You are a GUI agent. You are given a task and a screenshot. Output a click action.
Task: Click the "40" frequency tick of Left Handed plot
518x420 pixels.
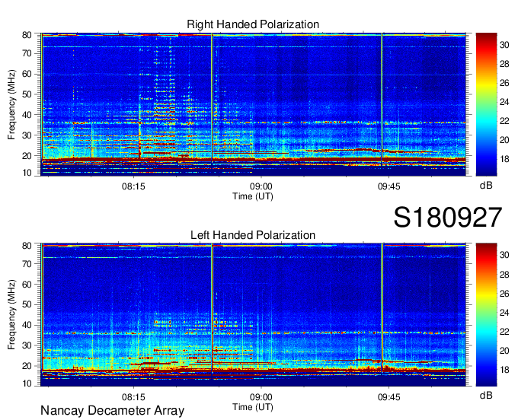(27, 326)
